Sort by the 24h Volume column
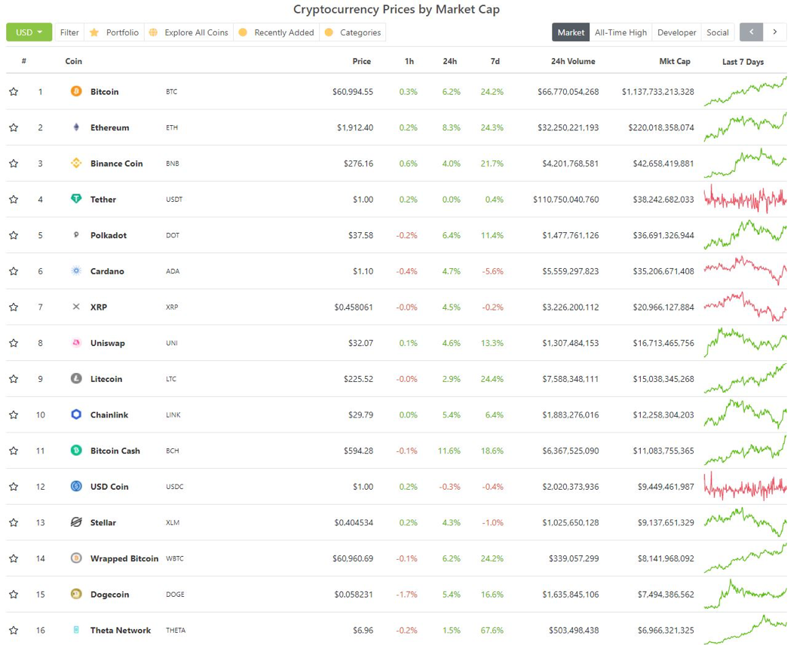 coord(573,61)
